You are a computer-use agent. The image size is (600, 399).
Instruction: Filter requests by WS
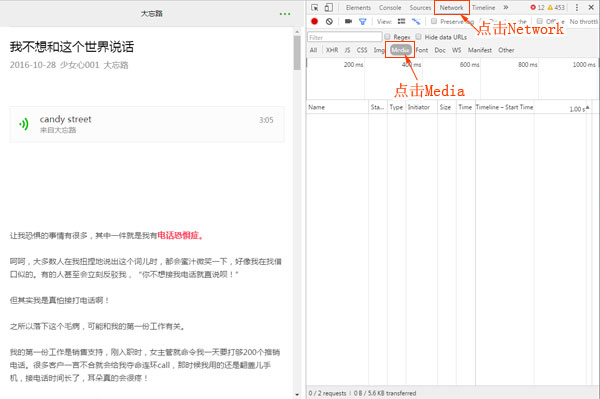pos(457,50)
